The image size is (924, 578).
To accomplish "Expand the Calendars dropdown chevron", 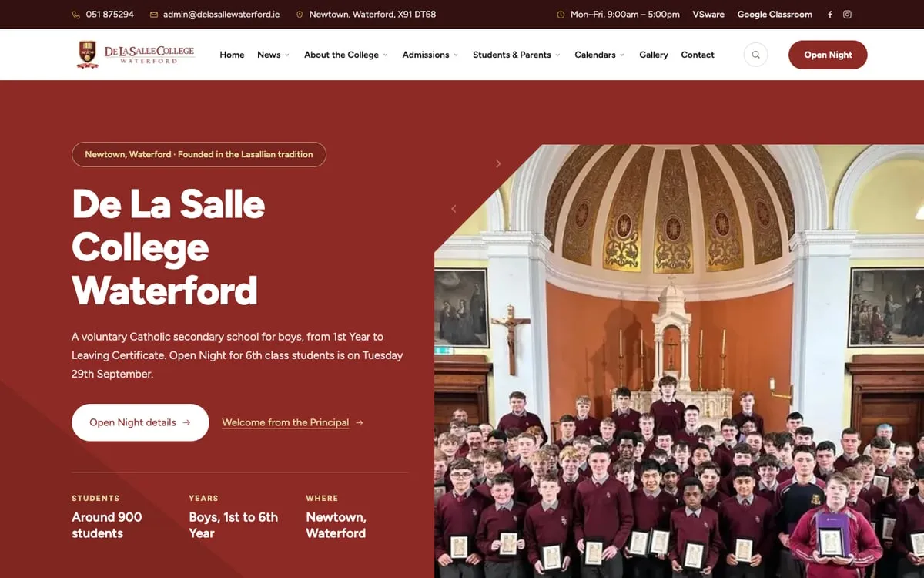I will click(622, 55).
